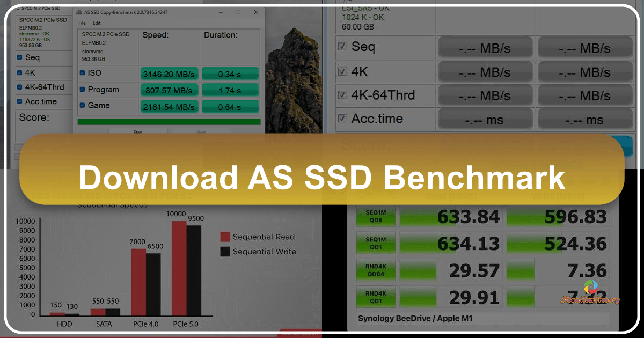Viewport: 644px width, 338px height.
Task: Click the Acc.time read result field
Action: point(485,119)
